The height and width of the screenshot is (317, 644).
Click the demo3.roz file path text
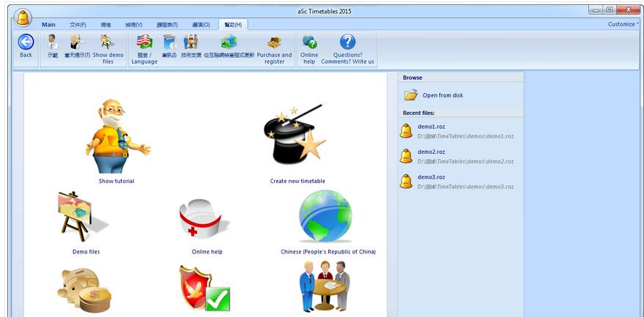click(466, 187)
